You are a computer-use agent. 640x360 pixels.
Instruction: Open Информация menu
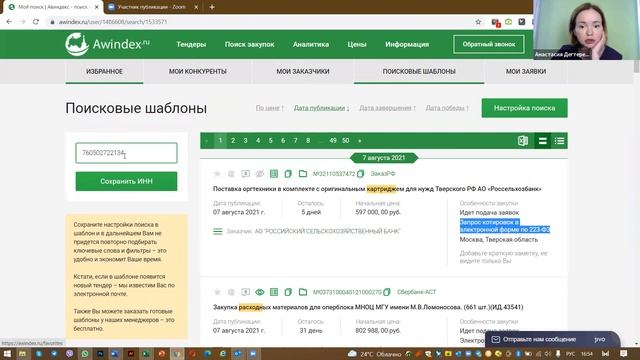point(407,44)
